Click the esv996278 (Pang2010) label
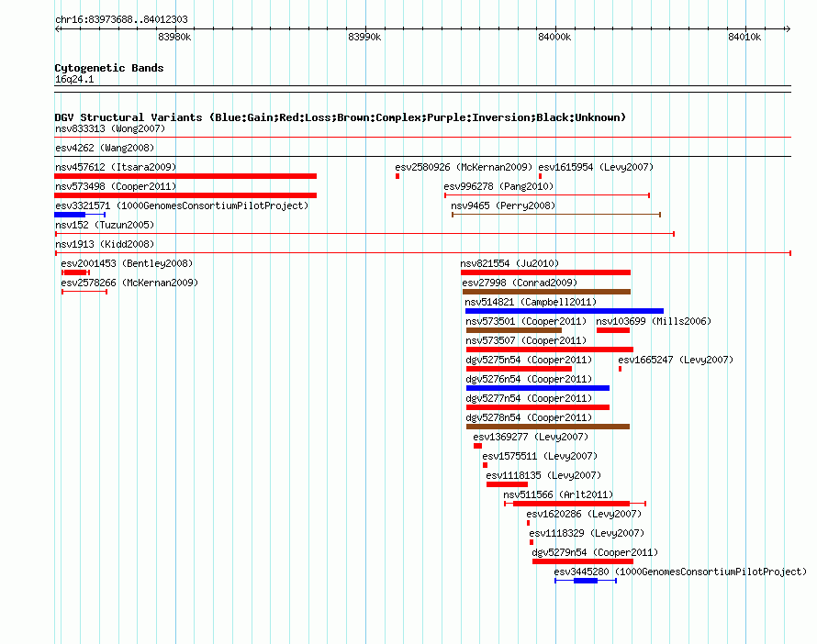The height and width of the screenshot is (644, 817). pos(498,186)
